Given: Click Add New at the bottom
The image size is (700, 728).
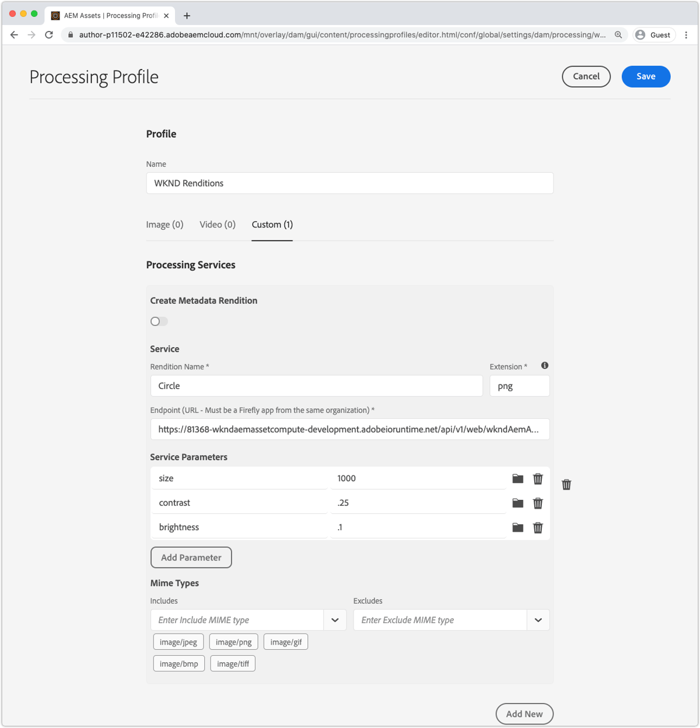Looking at the screenshot, I should (524, 713).
